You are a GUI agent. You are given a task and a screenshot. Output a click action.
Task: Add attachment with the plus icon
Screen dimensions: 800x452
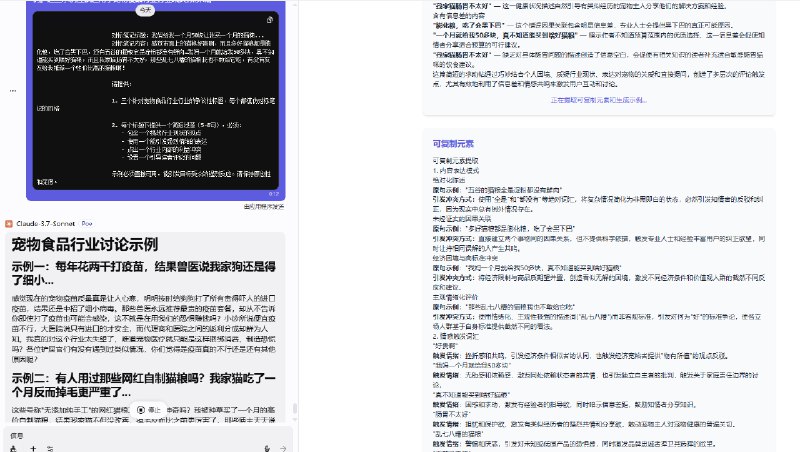pyautogui.click(x=33, y=449)
